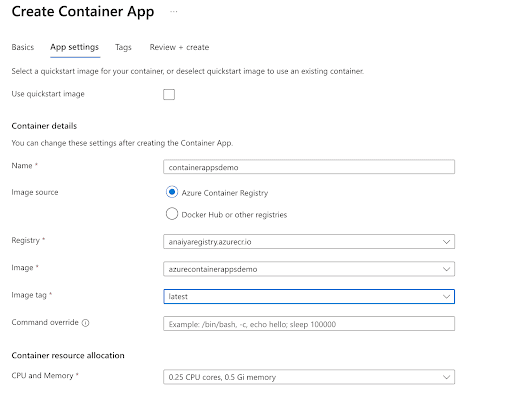Click the Image tag field label

coord(29,295)
